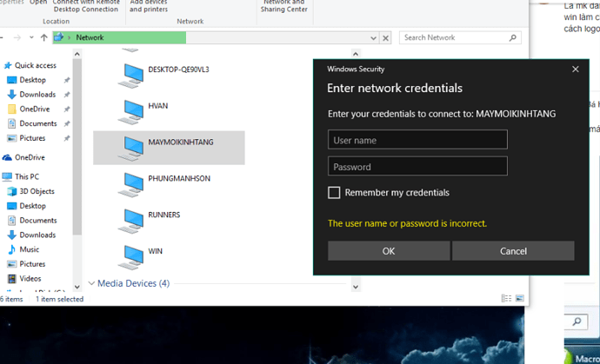Click the search magnifier icon

point(514,38)
